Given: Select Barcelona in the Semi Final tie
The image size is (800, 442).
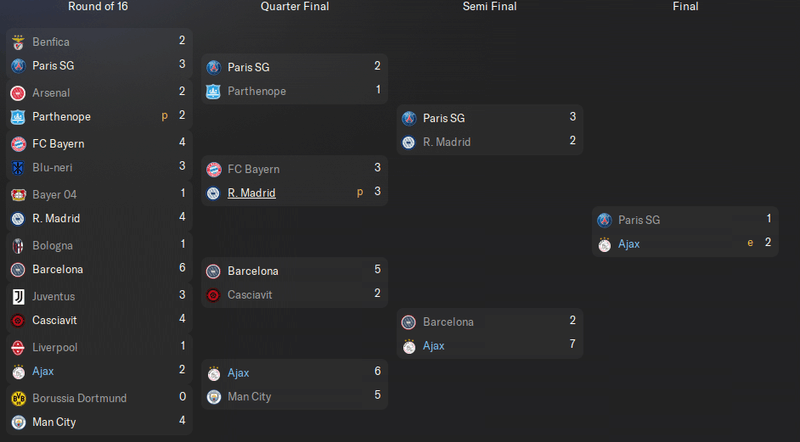Looking at the screenshot, I should [x=448, y=322].
